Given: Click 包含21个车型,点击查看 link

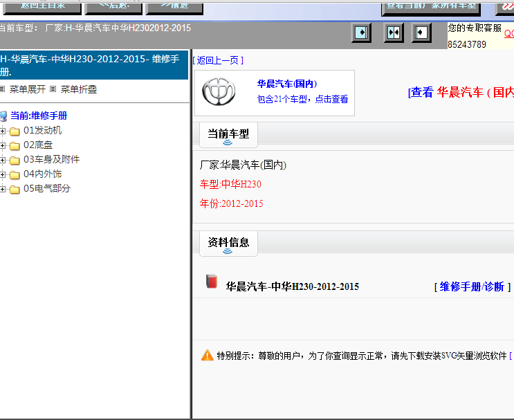Looking at the screenshot, I should click(x=302, y=99).
